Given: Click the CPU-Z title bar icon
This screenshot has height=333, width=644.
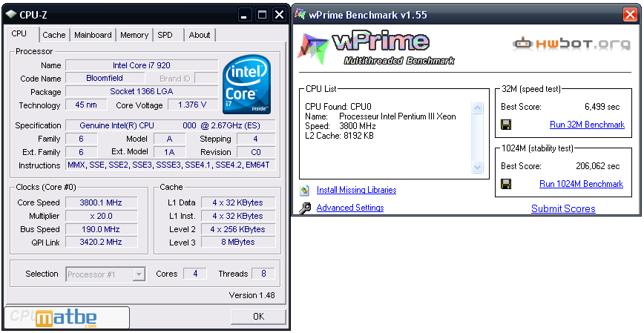Looking at the screenshot, I should coord(10,15).
